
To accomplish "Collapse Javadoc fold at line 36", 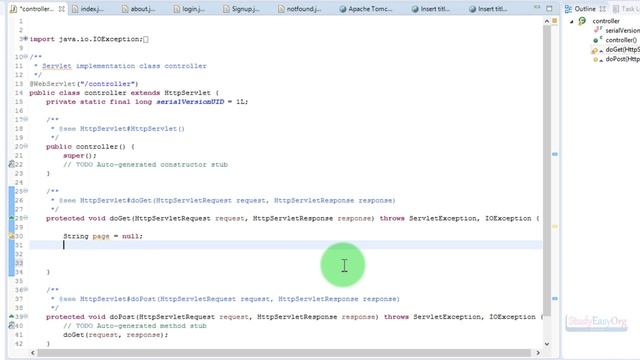I will tap(26, 290).
